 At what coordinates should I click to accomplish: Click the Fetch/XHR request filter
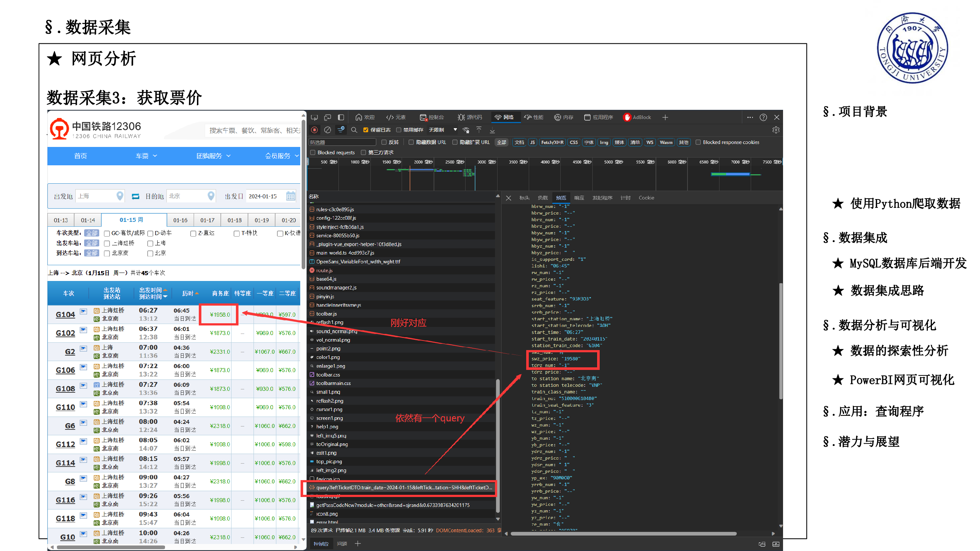pos(552,142)
